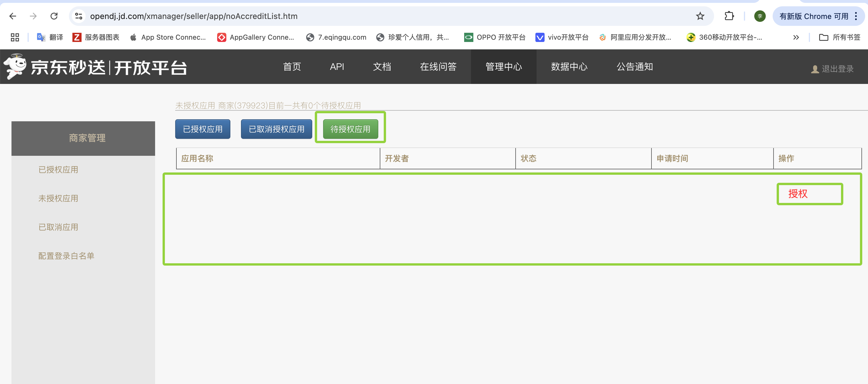868x384 pixels.
Task: Open the Chrome extensions puzzle icon
Action: pyautogui.click(x=729, y=16)
